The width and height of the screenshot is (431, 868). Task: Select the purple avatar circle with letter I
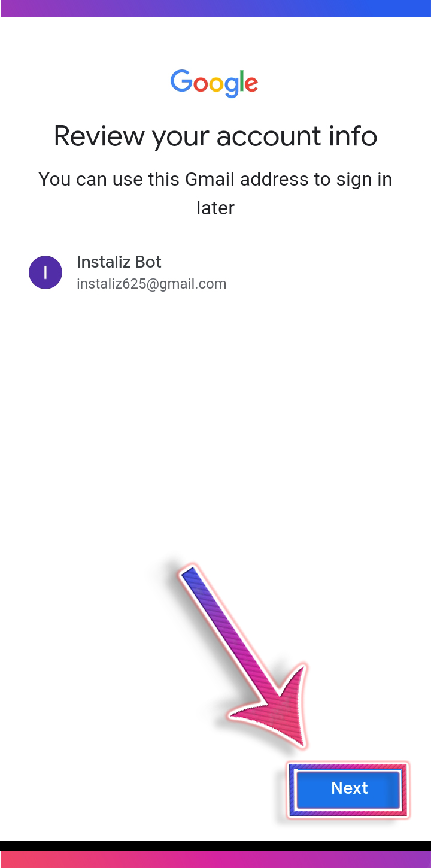pyautogui.click(x=45, y=272)
